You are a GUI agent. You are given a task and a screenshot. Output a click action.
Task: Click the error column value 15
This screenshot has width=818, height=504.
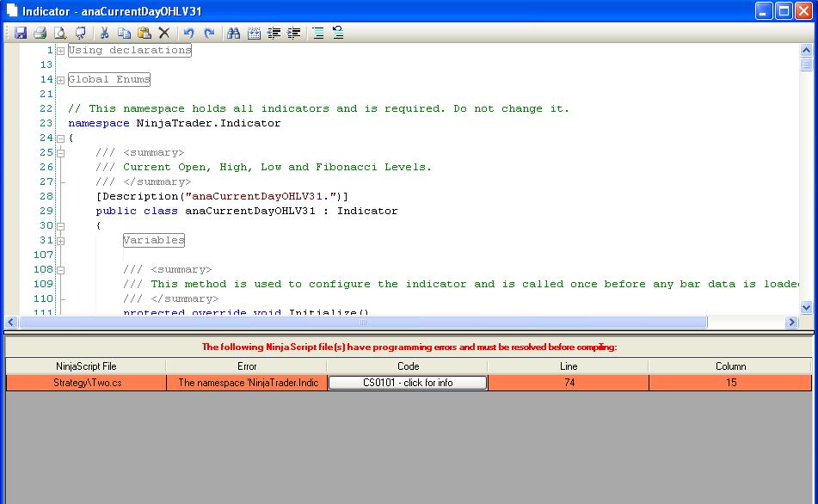730,383
